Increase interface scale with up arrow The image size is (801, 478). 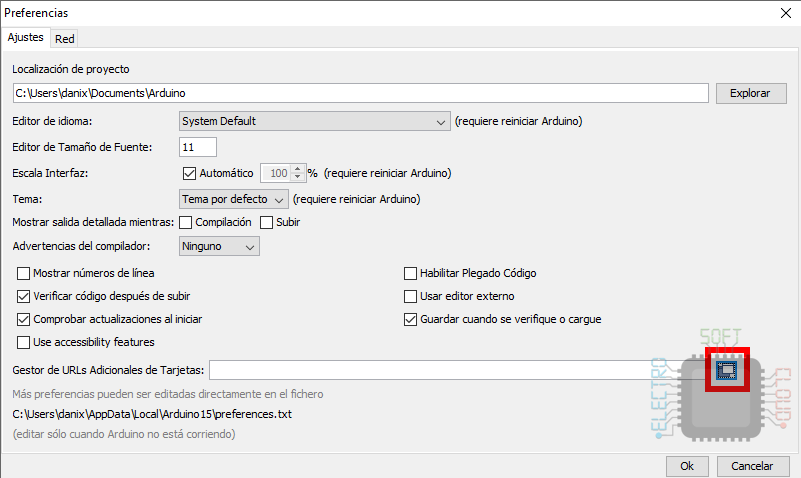click(x=298, y=169)
